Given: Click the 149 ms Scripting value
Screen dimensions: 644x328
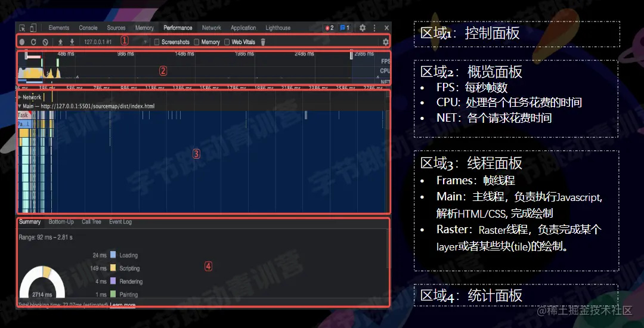Looking at the screenshot, I should 98,268.
